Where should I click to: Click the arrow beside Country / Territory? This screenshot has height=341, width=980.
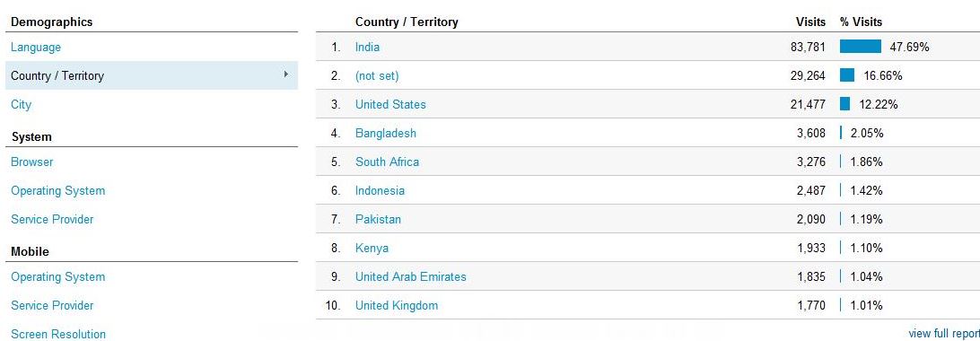285,74
